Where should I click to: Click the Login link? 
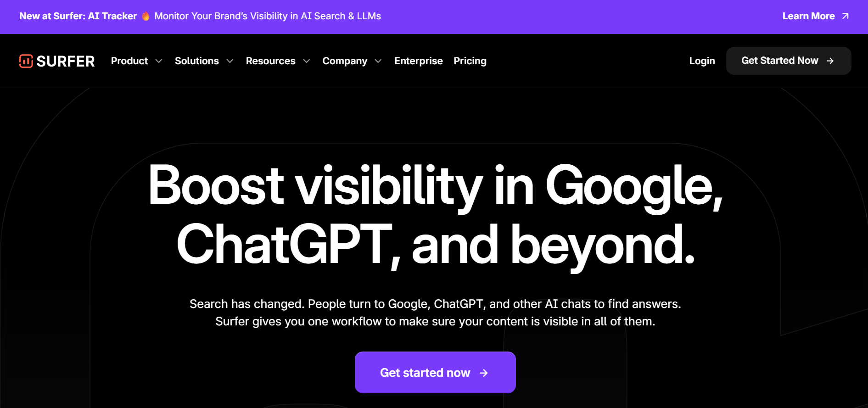coord(702,61)
